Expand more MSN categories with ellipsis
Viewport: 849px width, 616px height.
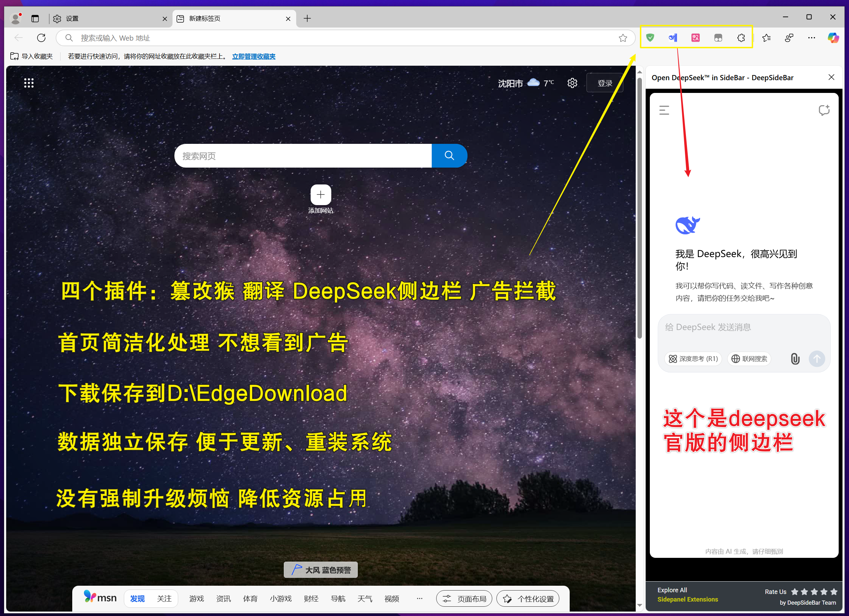419,598
